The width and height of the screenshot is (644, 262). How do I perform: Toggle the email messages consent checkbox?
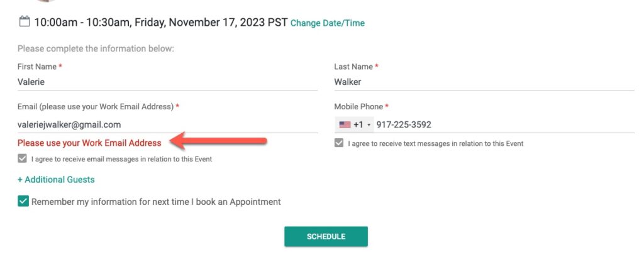click(x=22, y=159)
